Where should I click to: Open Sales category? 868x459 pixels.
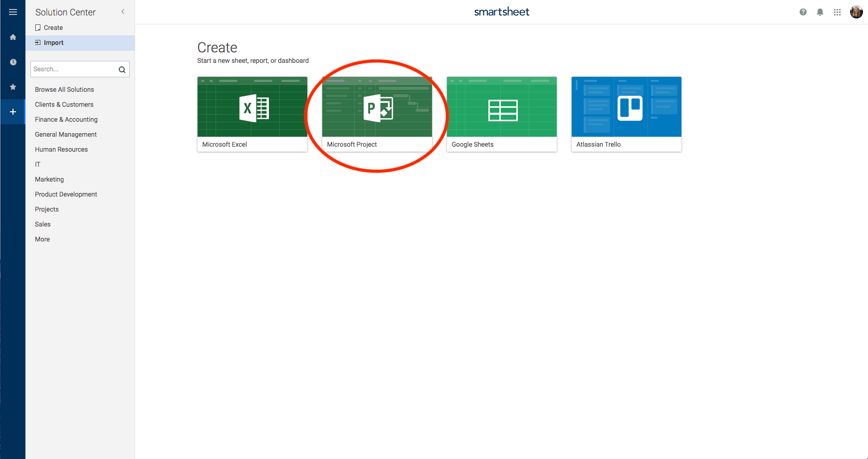[x=43, y=225]
